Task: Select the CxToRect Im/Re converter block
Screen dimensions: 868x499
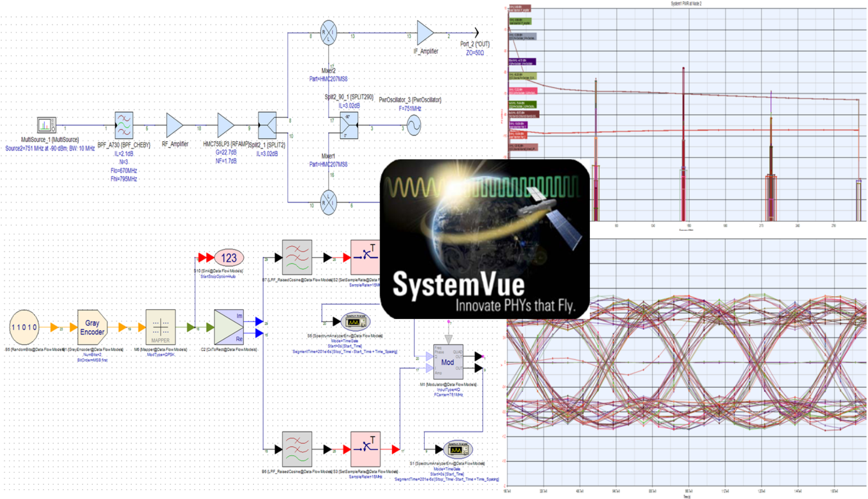Action: (x=229, y=327)
